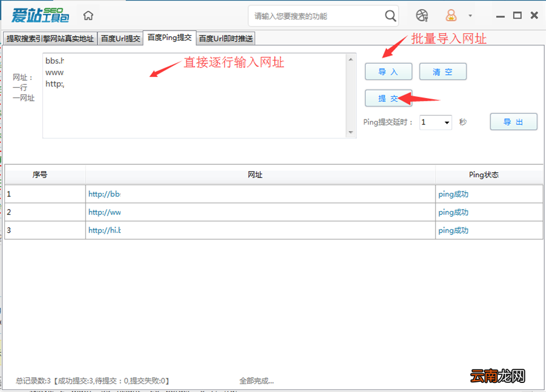Screen dimensions: 546x392
Task: Click sequence number 1 cell
Action: tap(45, 194)
